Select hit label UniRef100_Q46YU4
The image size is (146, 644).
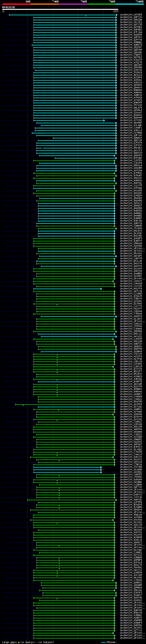tap(131, 271)
